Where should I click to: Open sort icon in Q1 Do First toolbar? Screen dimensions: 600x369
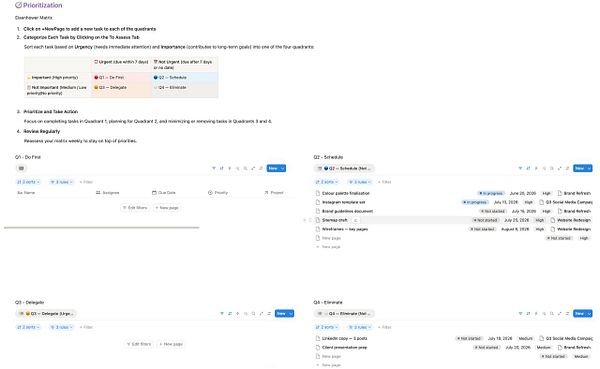[x=222, y=168]
